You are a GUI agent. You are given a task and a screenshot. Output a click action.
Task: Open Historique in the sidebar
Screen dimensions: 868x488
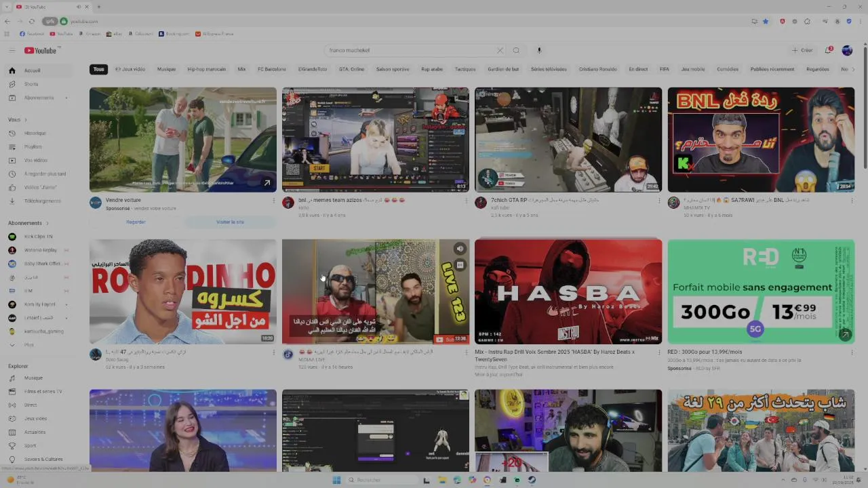coord(38,133)
